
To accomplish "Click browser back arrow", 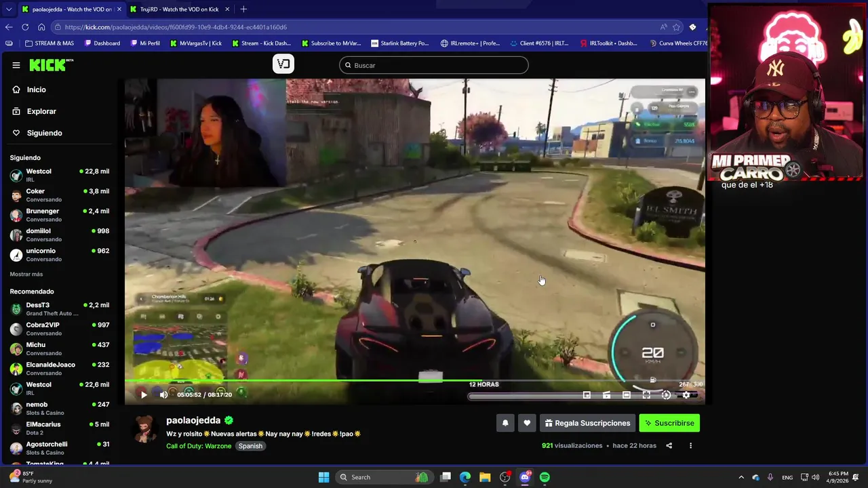I will click(x=9, y=27).
